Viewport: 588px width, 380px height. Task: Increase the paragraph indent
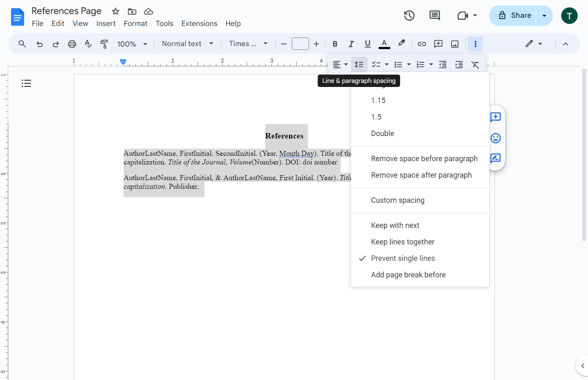[x=459, y=64]
